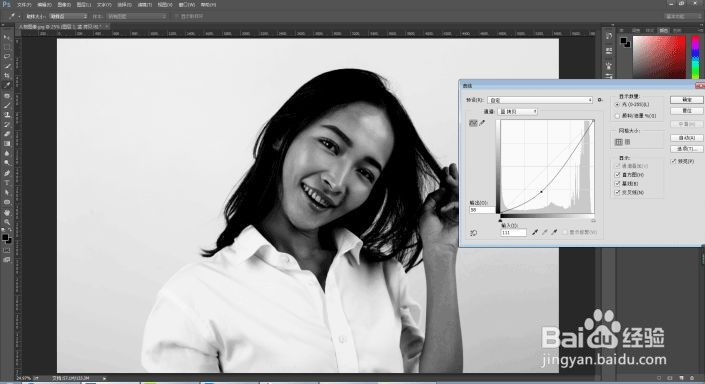The width and height of the screenshot is (705, 384).
Task: Open the second menu in the menu bar
Action: click(x=44, y=4)
